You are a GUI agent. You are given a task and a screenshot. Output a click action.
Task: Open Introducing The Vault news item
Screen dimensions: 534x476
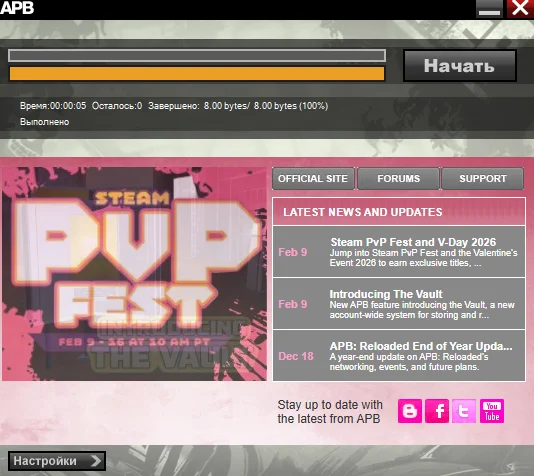(x=399, y=304)
